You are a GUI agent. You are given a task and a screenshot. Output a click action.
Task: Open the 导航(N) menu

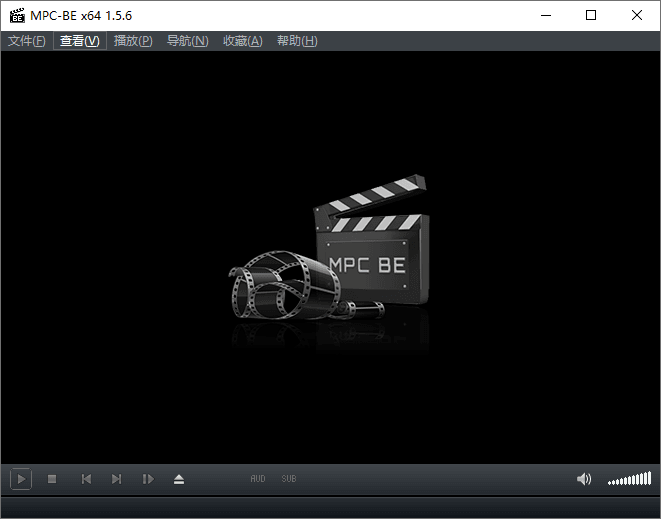pos(188,41)
